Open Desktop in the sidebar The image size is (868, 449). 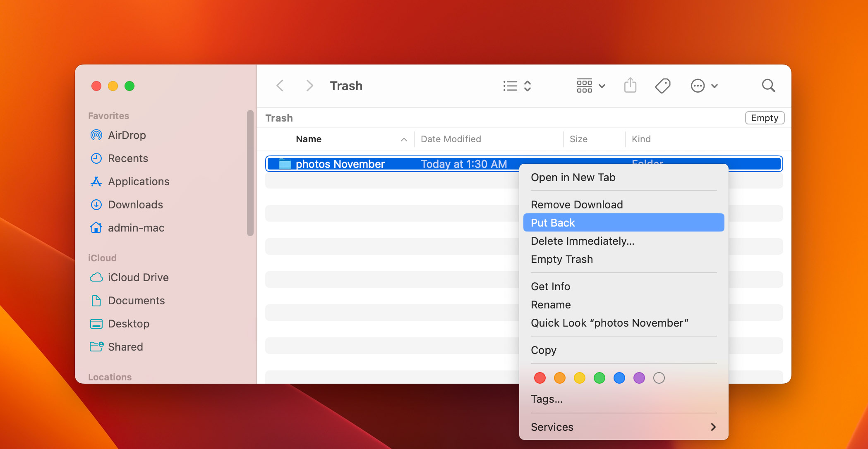click(128, 324)
